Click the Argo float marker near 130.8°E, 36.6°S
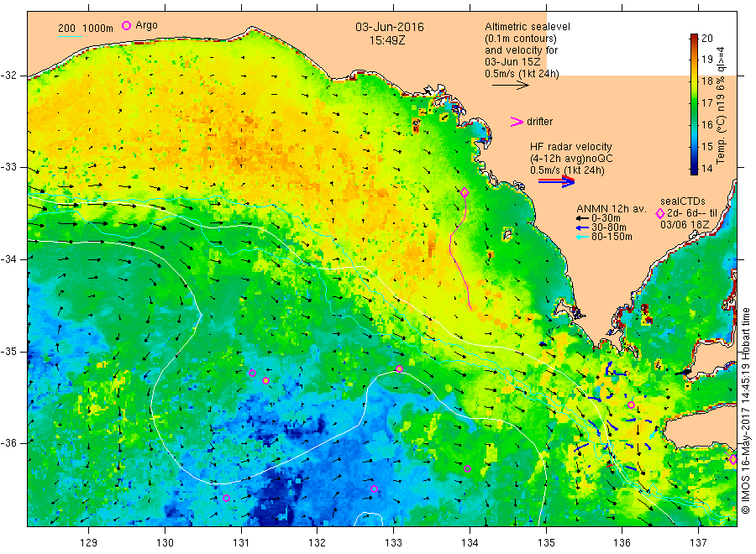 [x=226, y=498]
